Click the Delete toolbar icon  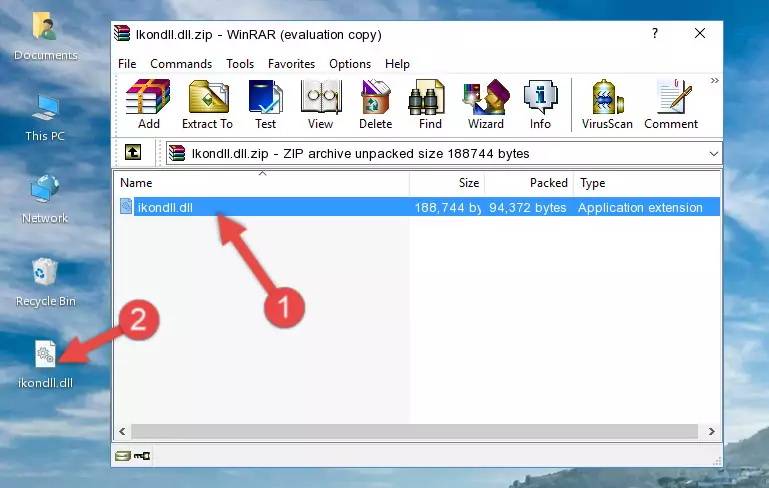tap(376, 104)
